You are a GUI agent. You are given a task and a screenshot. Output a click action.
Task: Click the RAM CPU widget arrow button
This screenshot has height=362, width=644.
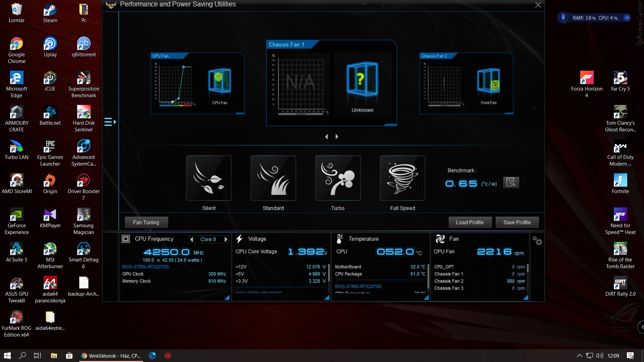[627, 18]
